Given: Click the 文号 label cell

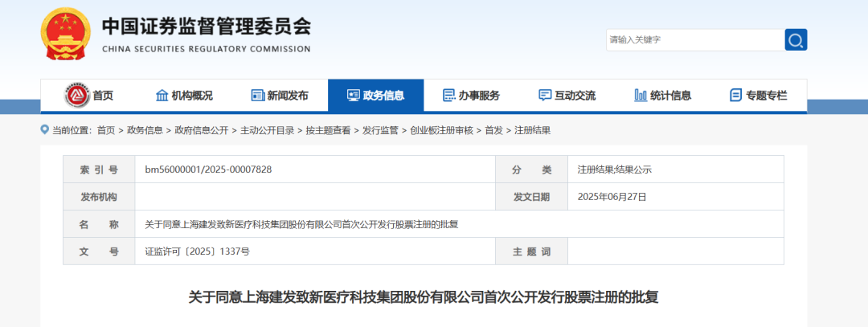Looking at the screenshot, I should click(99, 251).
